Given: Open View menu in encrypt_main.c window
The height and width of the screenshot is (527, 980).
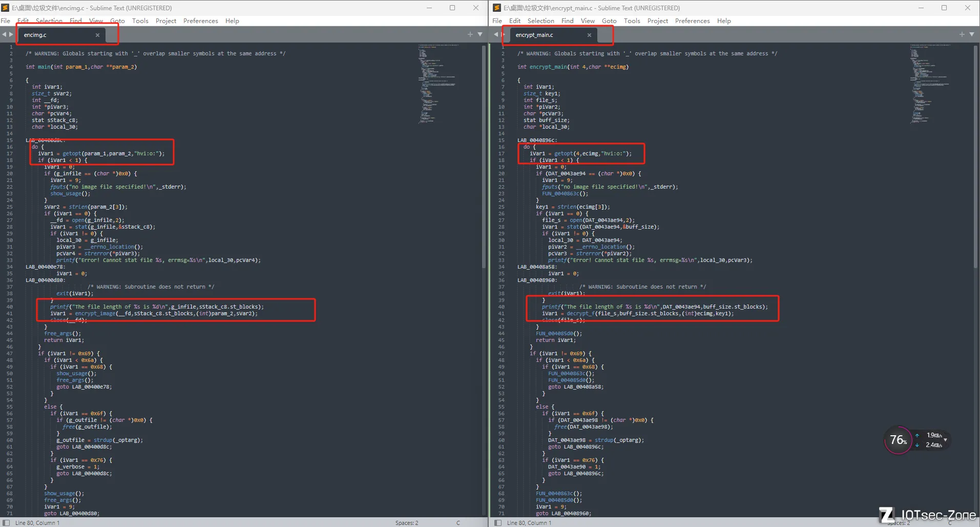Looking at the screenshot, I should point(588,21).
